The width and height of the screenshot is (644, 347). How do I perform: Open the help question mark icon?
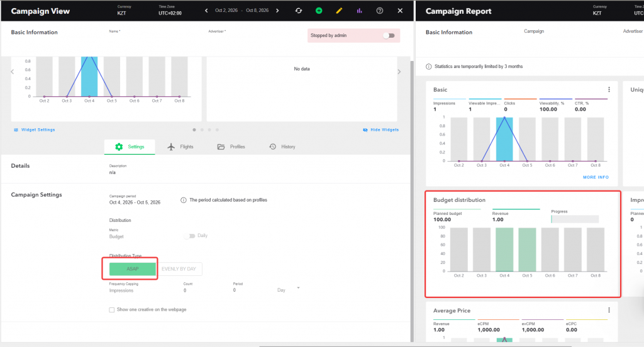coord(379,11)
